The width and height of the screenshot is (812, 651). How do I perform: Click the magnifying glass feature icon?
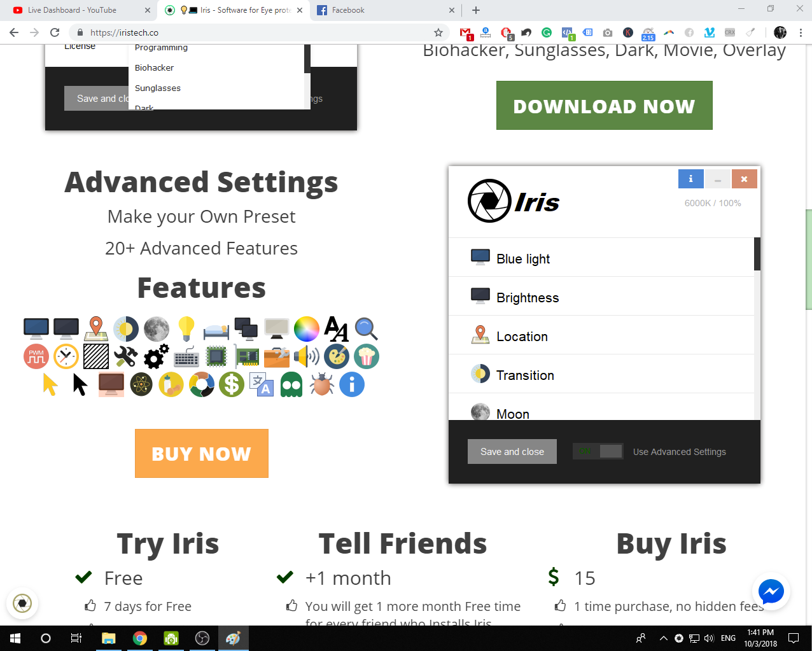tap(366, 328)
